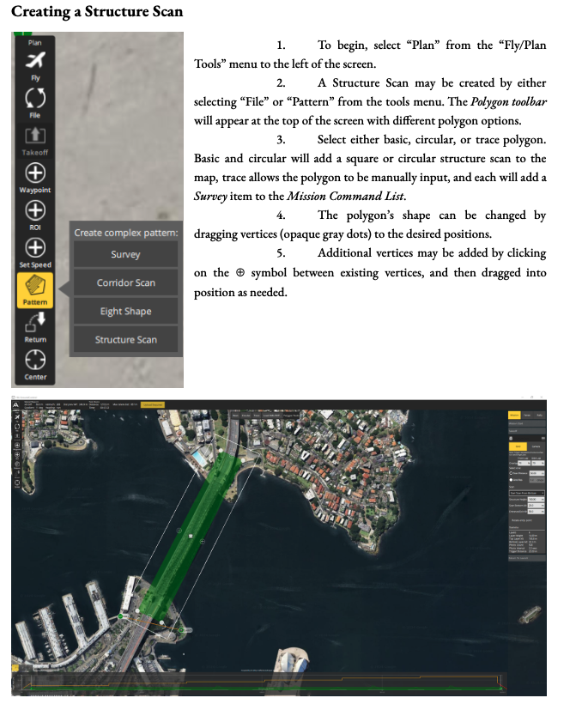This screenshot has width=588, height=704.
Task: Click the Return icon in enlarged toolbar
Action: click(x=35, y=322)
